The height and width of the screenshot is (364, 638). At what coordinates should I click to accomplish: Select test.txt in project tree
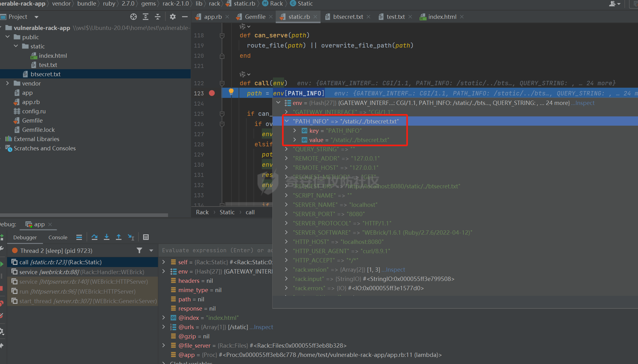pyautogui.click(x=48, y=65)
